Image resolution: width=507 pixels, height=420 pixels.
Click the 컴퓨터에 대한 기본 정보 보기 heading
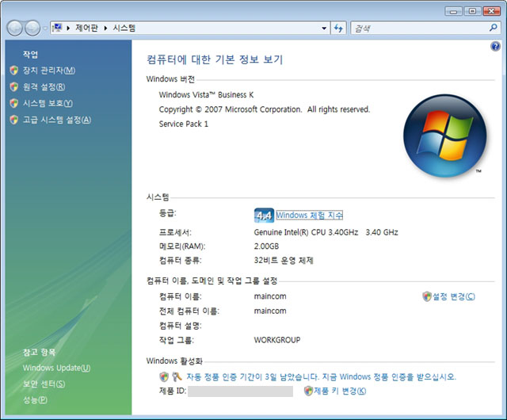215,59
